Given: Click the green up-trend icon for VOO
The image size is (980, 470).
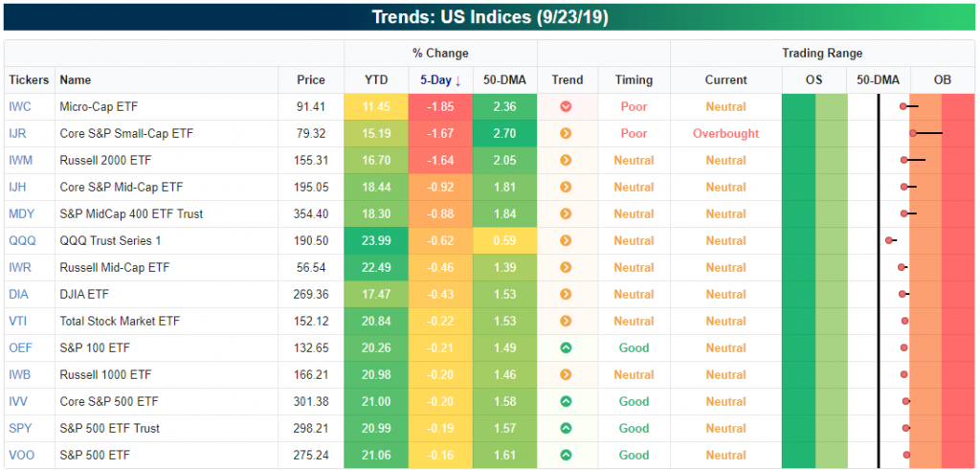Looking at the screenshot, I should pyautogui.click(x=566, y=455).
